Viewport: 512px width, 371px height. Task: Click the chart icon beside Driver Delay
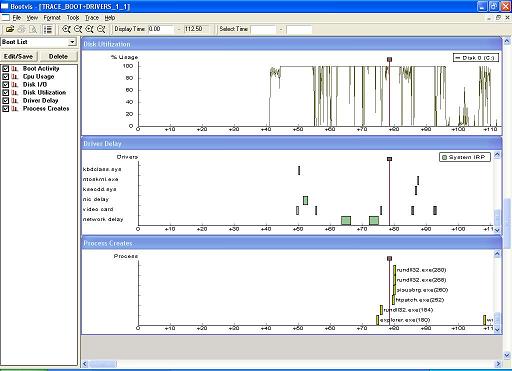(x=15, y=101)
